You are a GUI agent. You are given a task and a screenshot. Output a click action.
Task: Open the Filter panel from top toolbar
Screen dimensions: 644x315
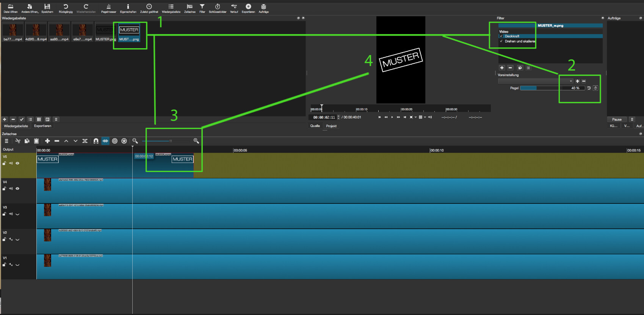tap(202, 8)
